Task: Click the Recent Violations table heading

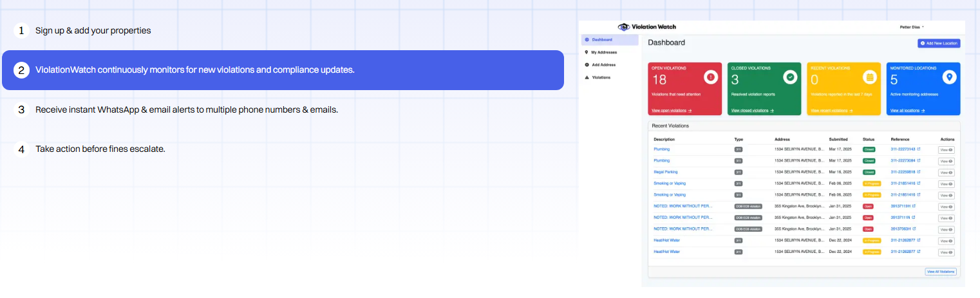Action: pyautogui.click(x=670, y=126)
